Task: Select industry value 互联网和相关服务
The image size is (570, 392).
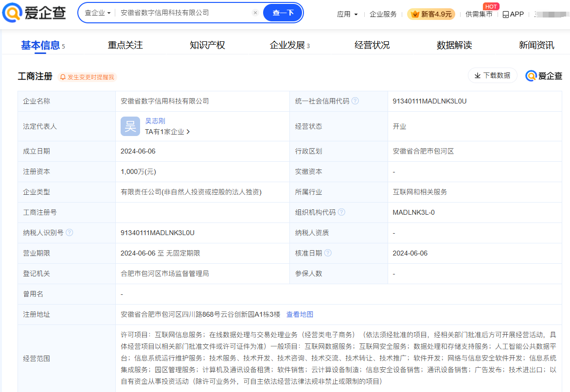Action: (420, 192)
